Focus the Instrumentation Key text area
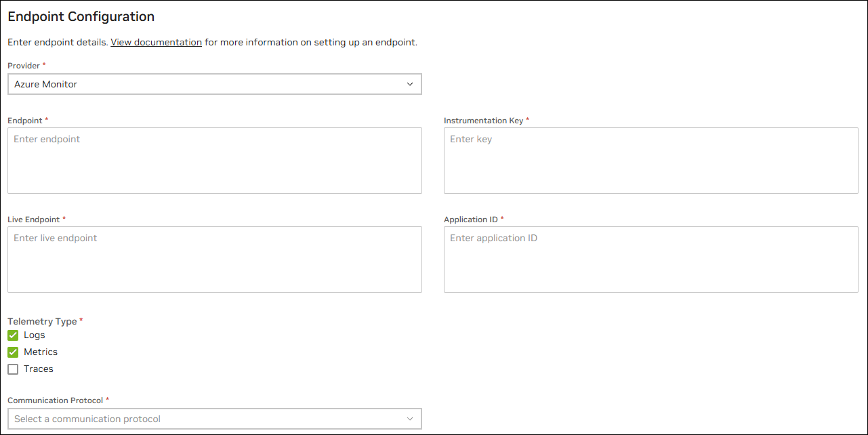Screen dimensions: 868x435 pyautogui.click(x=651, y=161)
